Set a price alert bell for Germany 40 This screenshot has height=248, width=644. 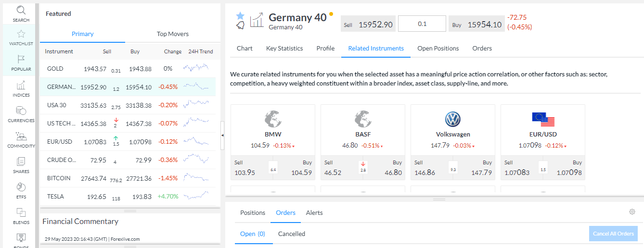point(240,25)
